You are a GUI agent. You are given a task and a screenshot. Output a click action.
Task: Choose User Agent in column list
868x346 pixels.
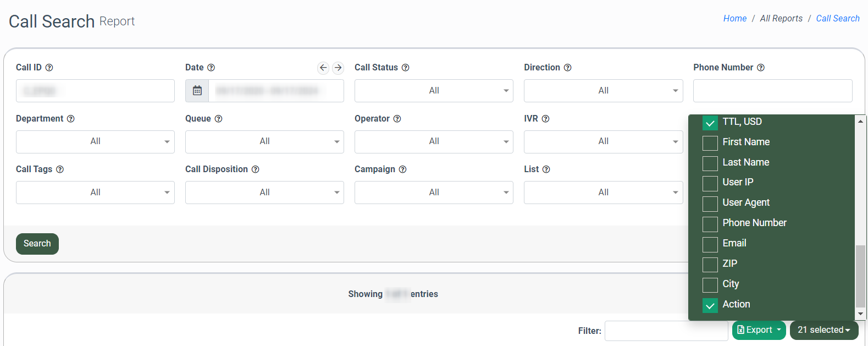click(710, 204)
